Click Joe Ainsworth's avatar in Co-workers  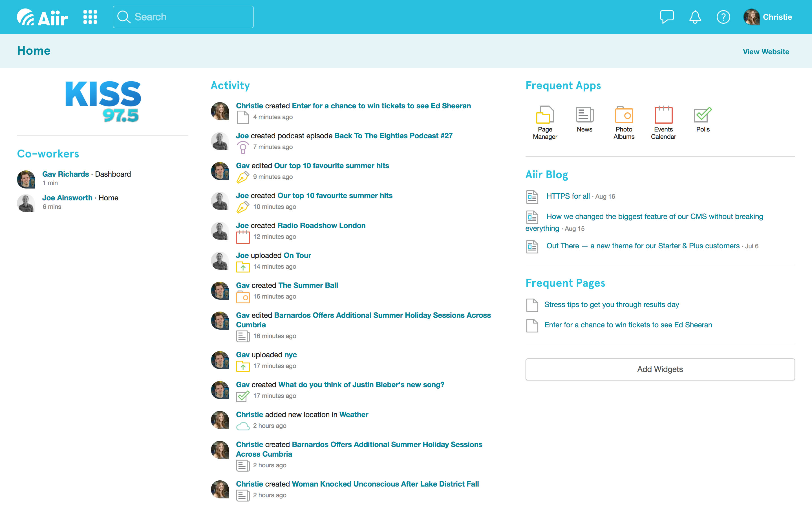click(26, 203)
